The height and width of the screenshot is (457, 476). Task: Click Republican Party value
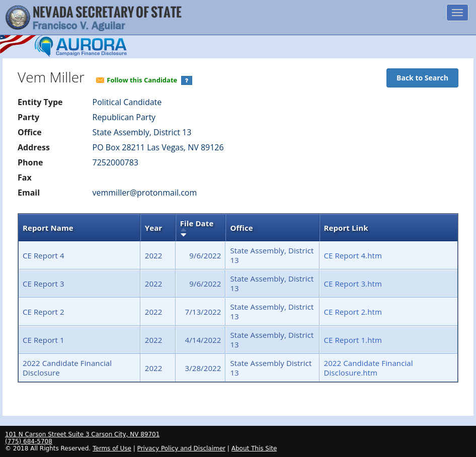[124, 117]
